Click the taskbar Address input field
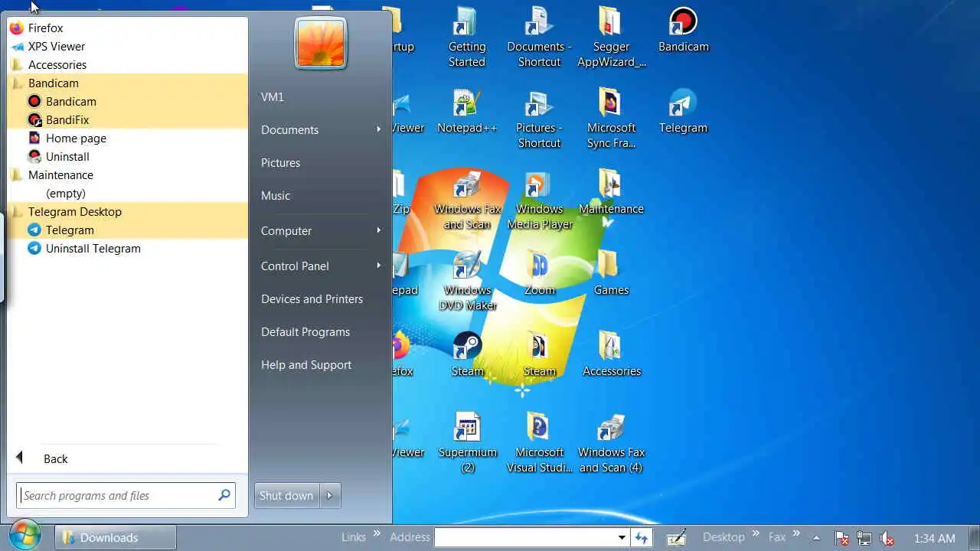The image size is (980, 551). pyautogui.click(x=525, y=537)
